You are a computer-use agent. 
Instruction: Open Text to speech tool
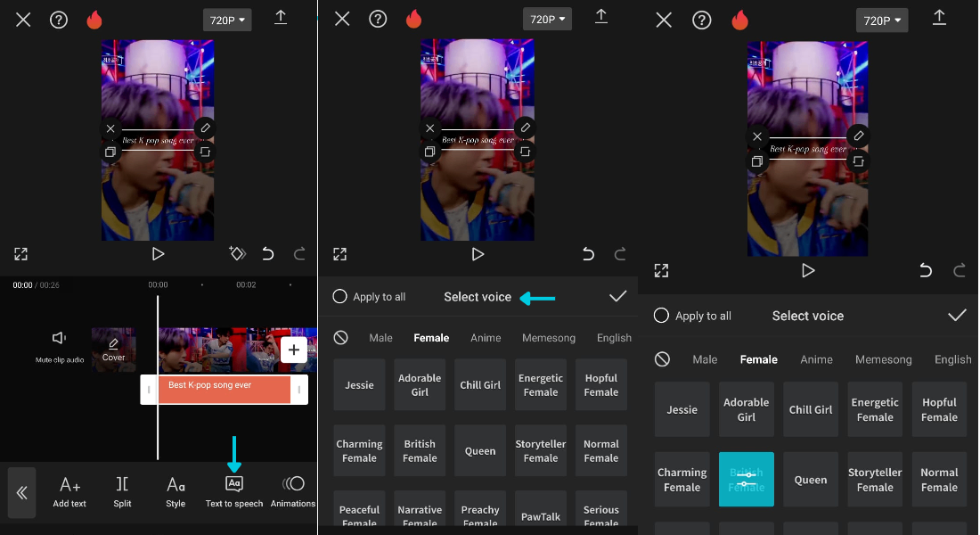pyautogui.click(x=234, y=492)
